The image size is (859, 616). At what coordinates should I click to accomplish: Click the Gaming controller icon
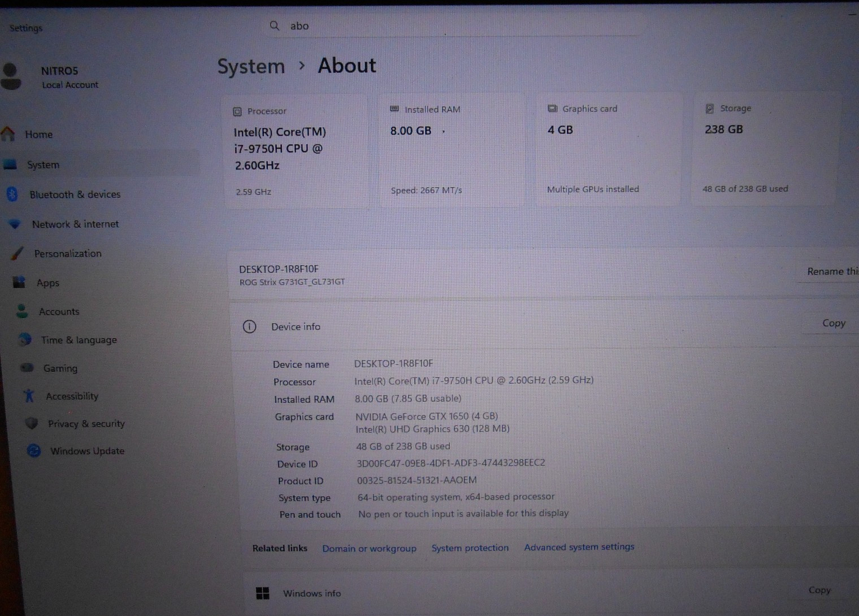tap(27, 367)
